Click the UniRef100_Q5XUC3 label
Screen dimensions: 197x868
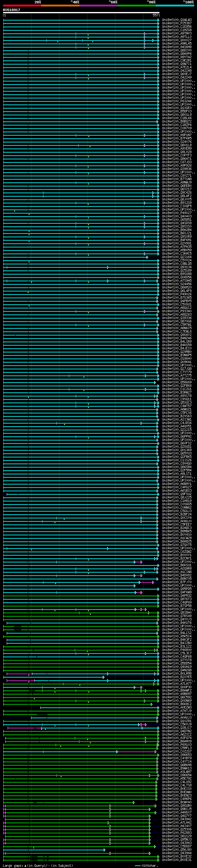coord(177,403)
